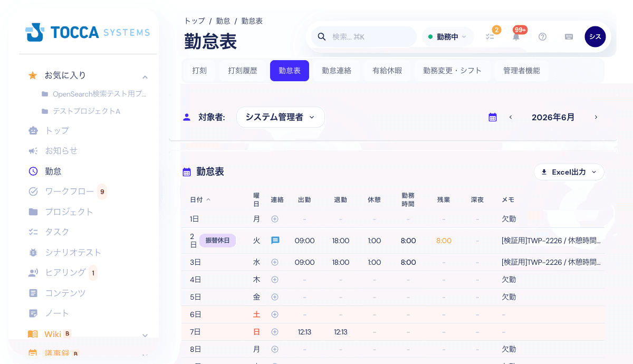Click the 09:00 clock-in time for 2日
The height and width of the screenshot is (364, 633).
(x=304, y=241)
